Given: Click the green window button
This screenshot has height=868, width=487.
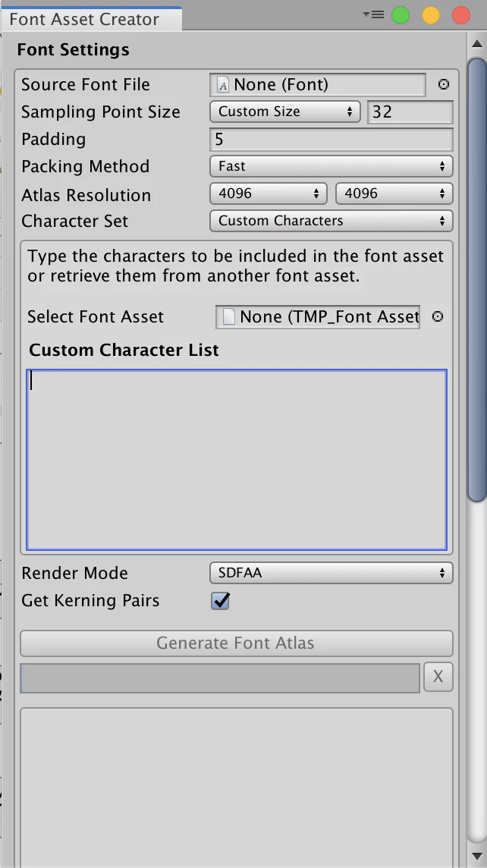Looking at the screenshot, I should pyautogui.click(x=400, y=15).
